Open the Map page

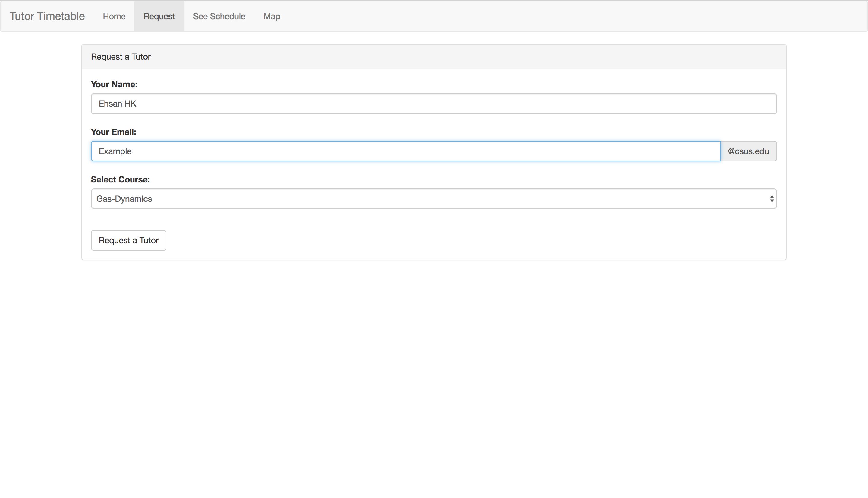click(272, 16)
